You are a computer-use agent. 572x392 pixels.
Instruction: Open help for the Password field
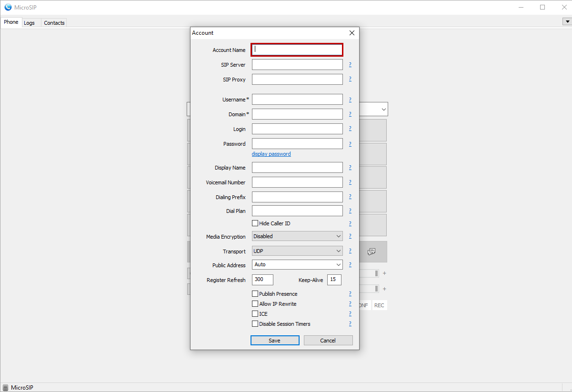350,144
